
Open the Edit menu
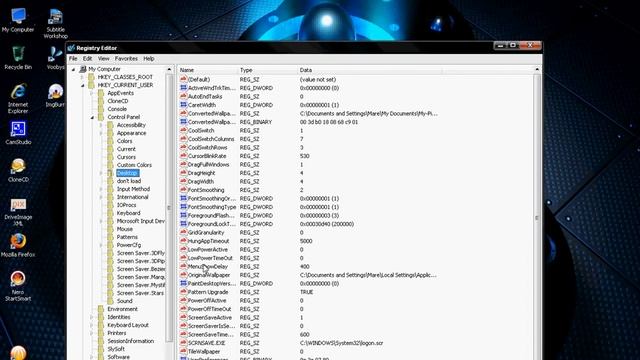coord(87,58)
